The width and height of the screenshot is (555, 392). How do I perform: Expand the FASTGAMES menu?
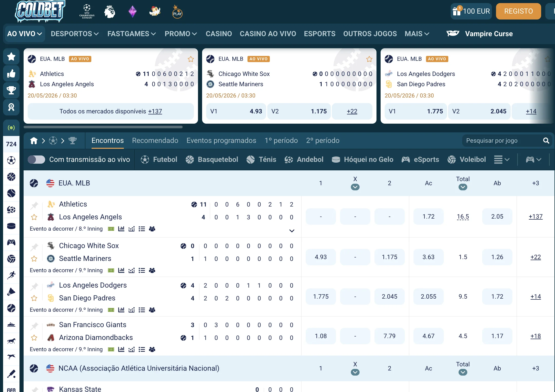tap(132, 34)
